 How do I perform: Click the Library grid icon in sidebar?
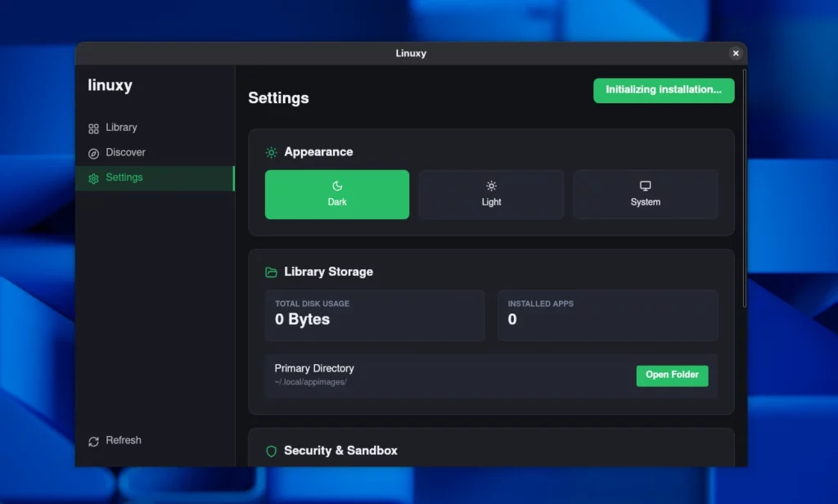[95, 128]
